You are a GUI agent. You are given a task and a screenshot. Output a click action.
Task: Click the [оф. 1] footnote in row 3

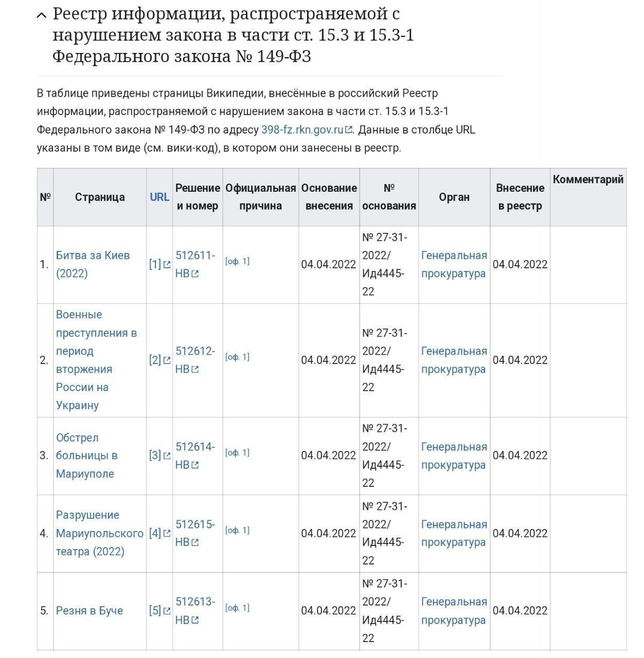(x=238, y=452)
